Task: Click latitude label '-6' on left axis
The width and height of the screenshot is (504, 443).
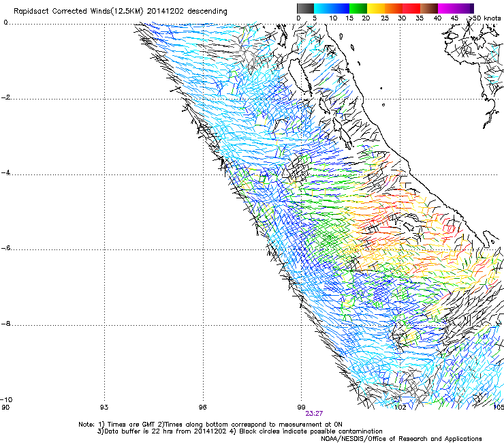Action: pos(5,248)
